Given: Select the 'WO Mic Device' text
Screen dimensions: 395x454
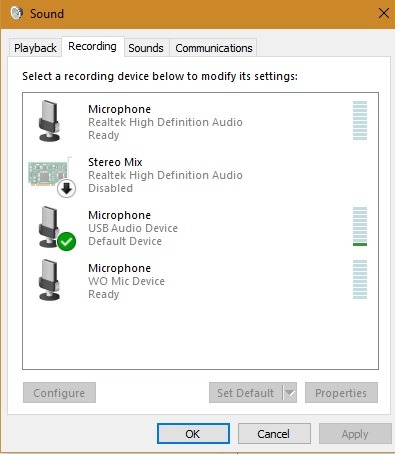Looking at the screenshot, I should pos(126,281).
